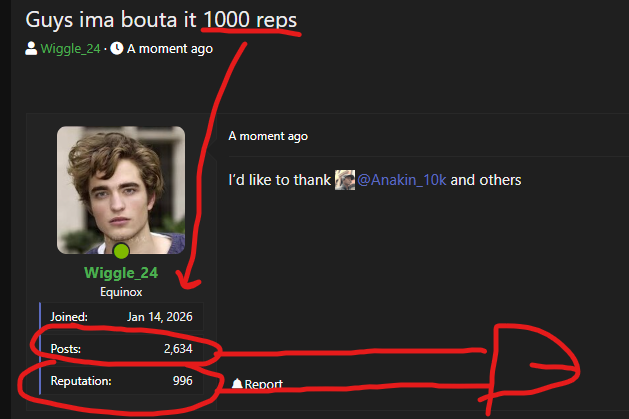Open the @Anakin_10k mention link

402,180
